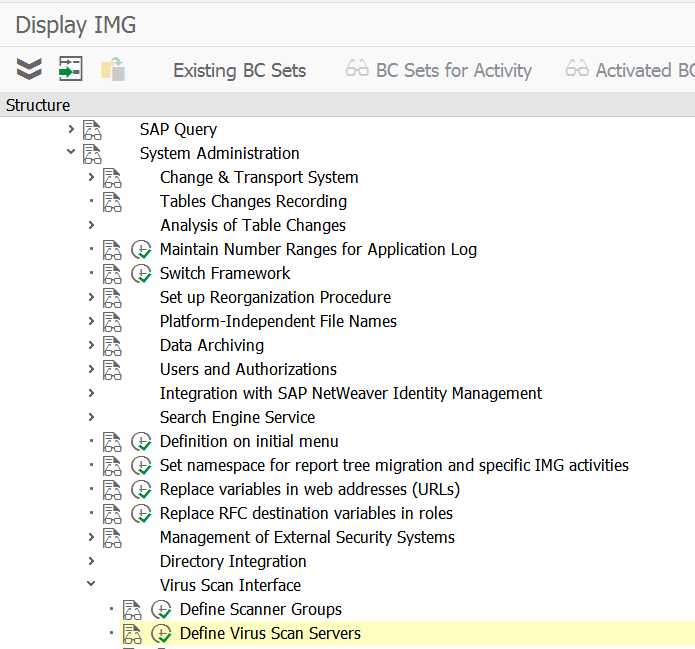This screenshot has width=695, height=649.
Task: Open documentation for Define Scanner Groups
Action: pos(132,610)
